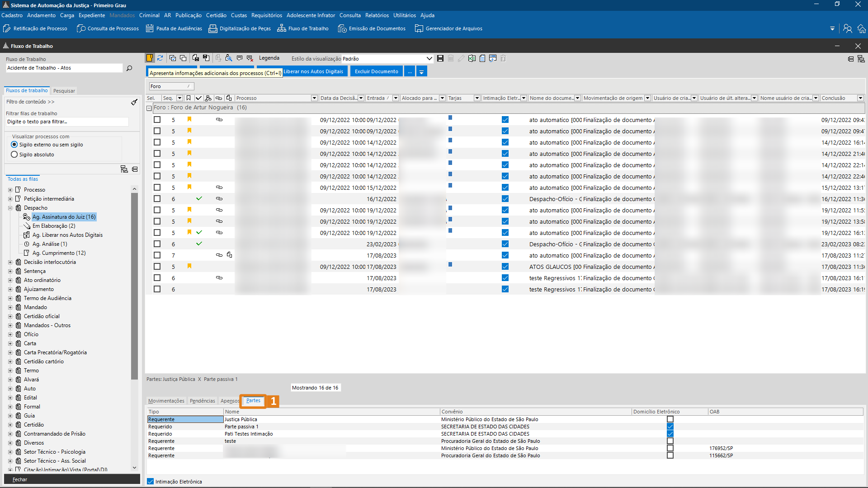Click the clear filter brush icon

(x=134, y=102)
